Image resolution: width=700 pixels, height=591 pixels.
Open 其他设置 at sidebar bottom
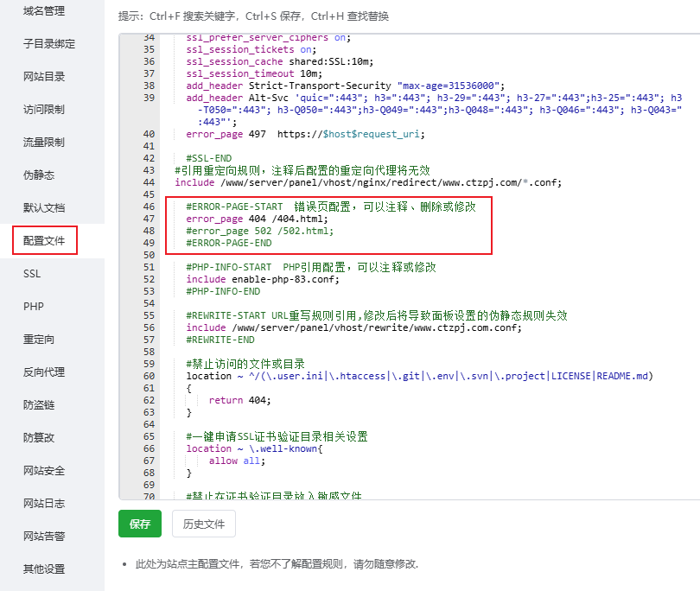[x=44, y=569]
